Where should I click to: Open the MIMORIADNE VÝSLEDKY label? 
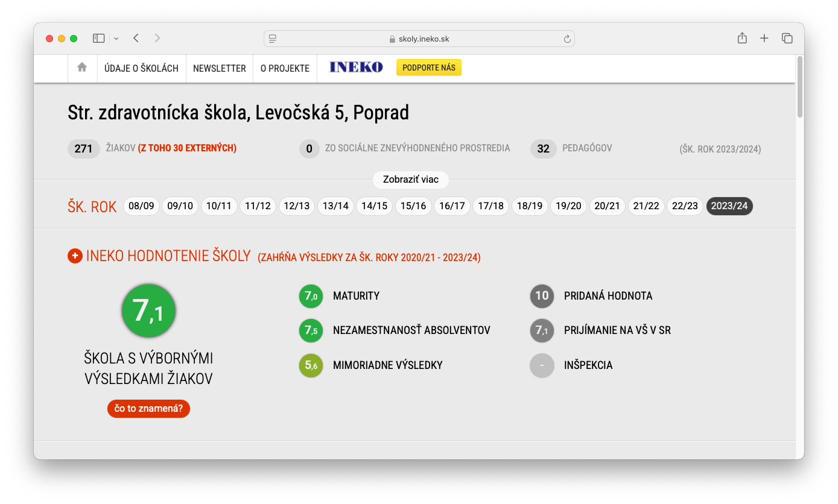[388, 365]
